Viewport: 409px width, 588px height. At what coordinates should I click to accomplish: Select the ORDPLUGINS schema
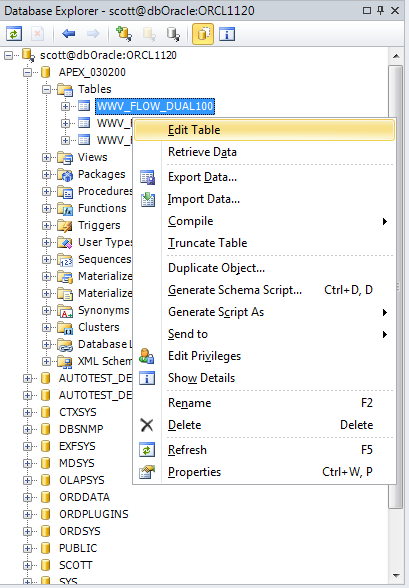94,514
